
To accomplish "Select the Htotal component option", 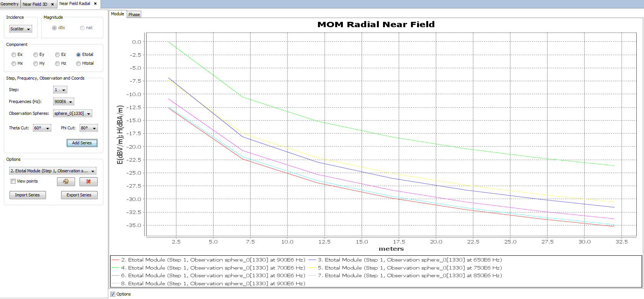I will (78, 64).
